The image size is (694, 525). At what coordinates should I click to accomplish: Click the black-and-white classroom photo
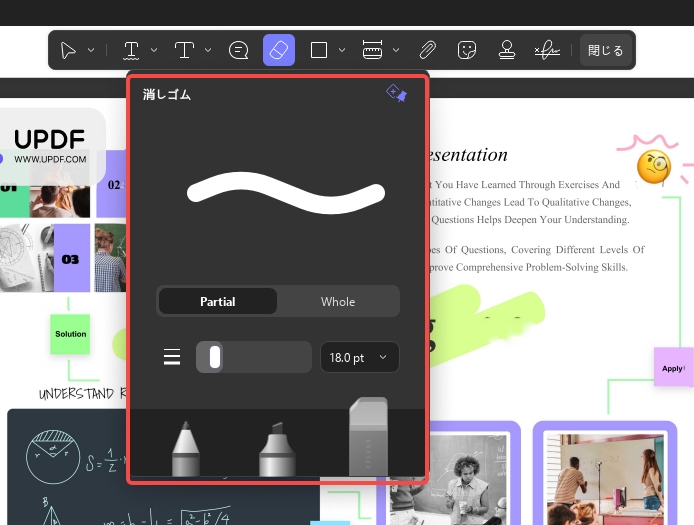(448, 480)
